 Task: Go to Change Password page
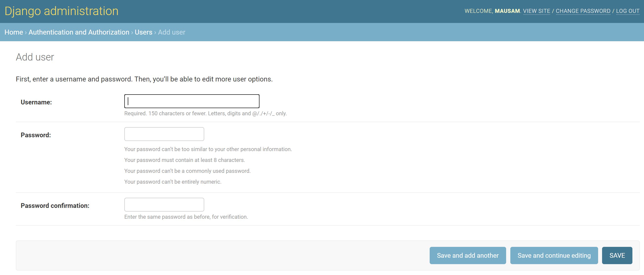[583, 11]
